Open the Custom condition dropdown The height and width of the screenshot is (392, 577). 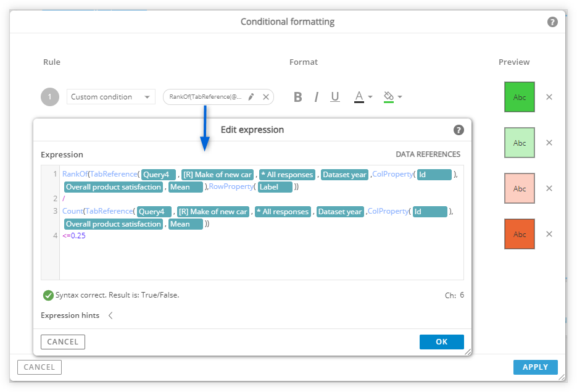(x=110, y=97)
